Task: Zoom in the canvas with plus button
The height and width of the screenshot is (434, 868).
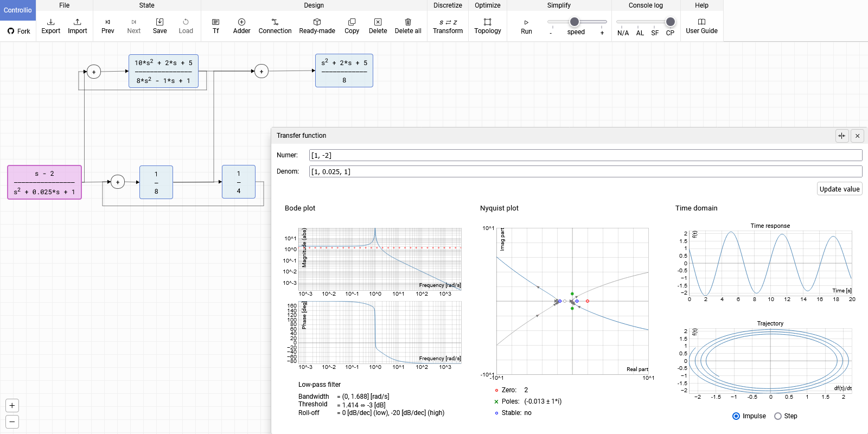Action: pyautogui.click(x=12, y=405)
